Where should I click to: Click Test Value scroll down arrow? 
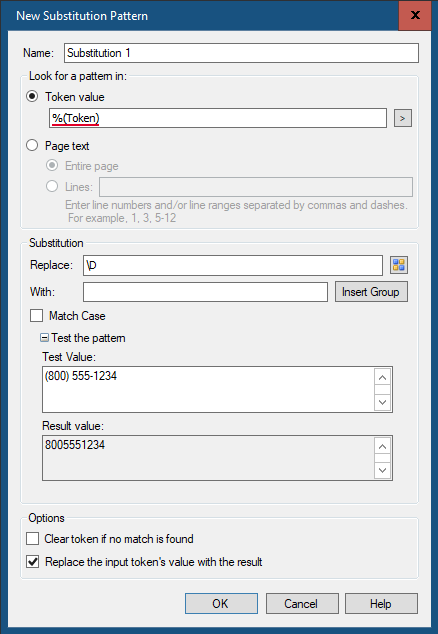click(x=383, y=402)
